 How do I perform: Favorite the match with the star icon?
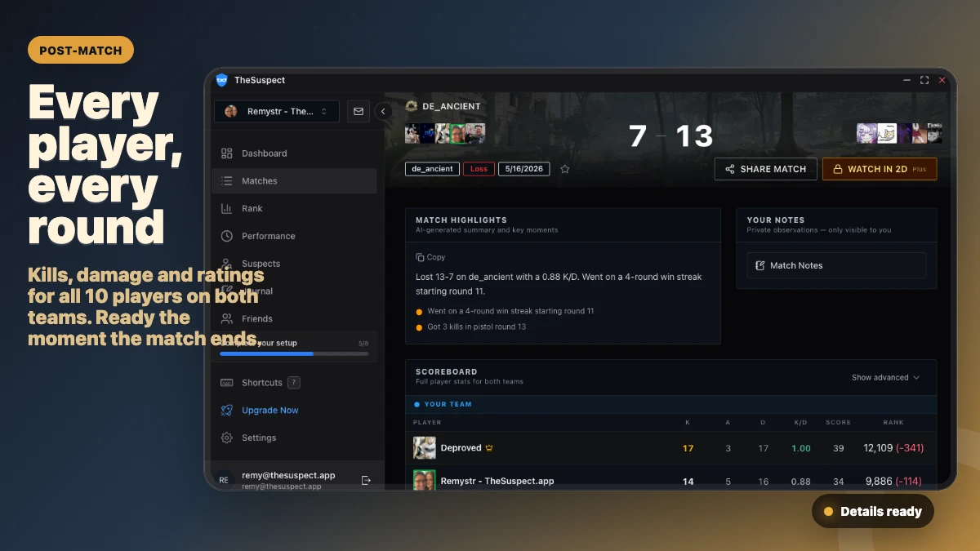click(564, 169)
